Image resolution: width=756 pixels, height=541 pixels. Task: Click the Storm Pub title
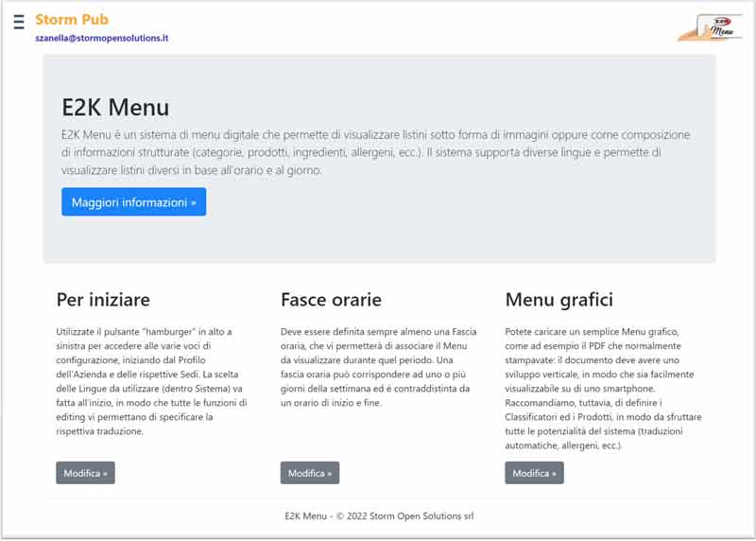72,19
